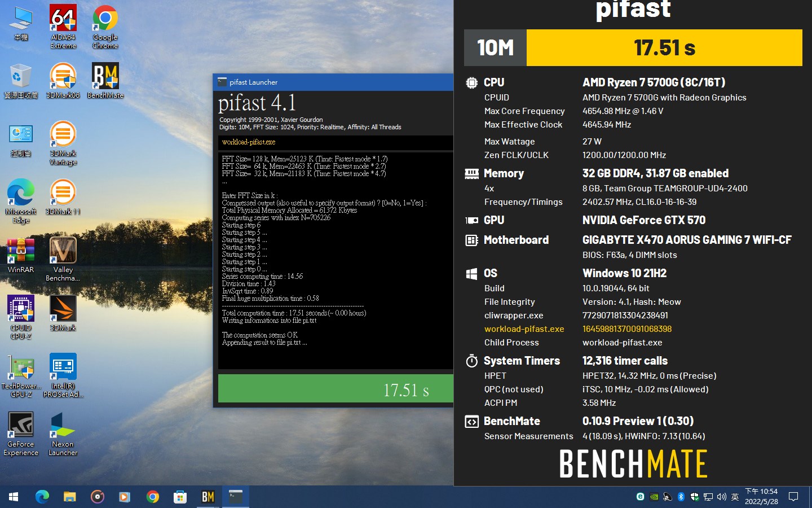
Task: Click the CPU chip icon in BenchMate panel
Action: coord(471,82)
